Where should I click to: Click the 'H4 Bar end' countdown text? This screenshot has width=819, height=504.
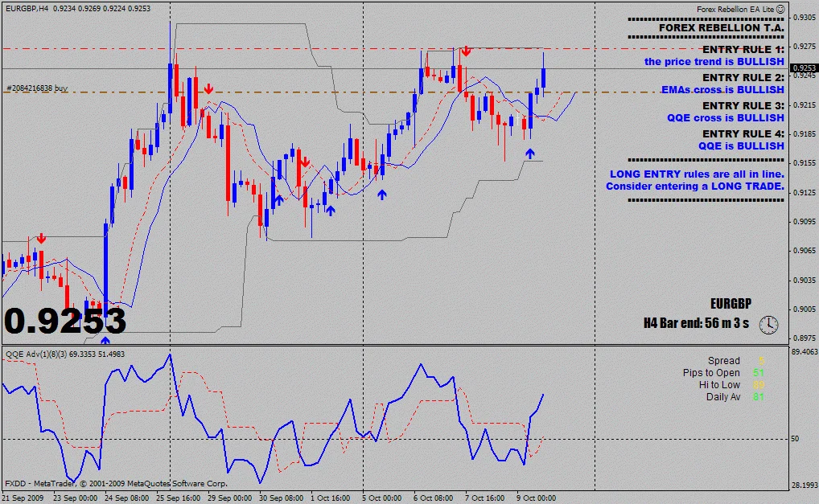pos(696,323)
